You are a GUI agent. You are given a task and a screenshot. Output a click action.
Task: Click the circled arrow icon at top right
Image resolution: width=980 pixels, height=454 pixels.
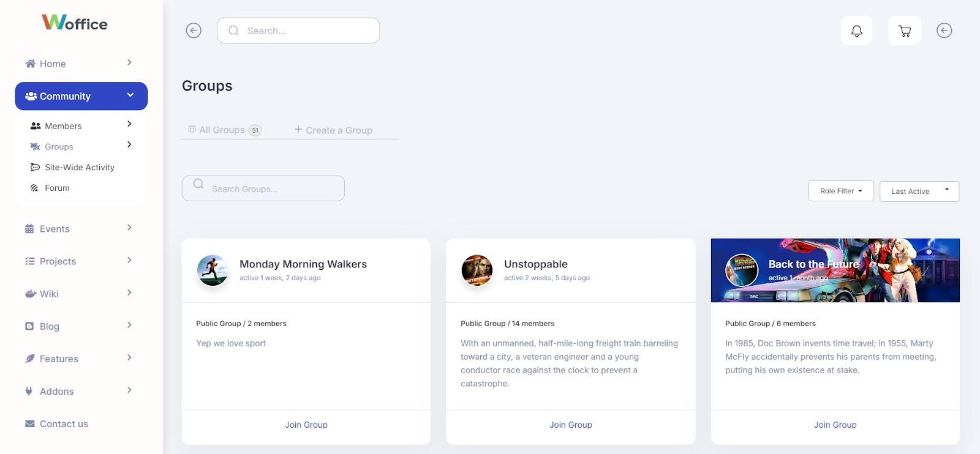(944, 31)
